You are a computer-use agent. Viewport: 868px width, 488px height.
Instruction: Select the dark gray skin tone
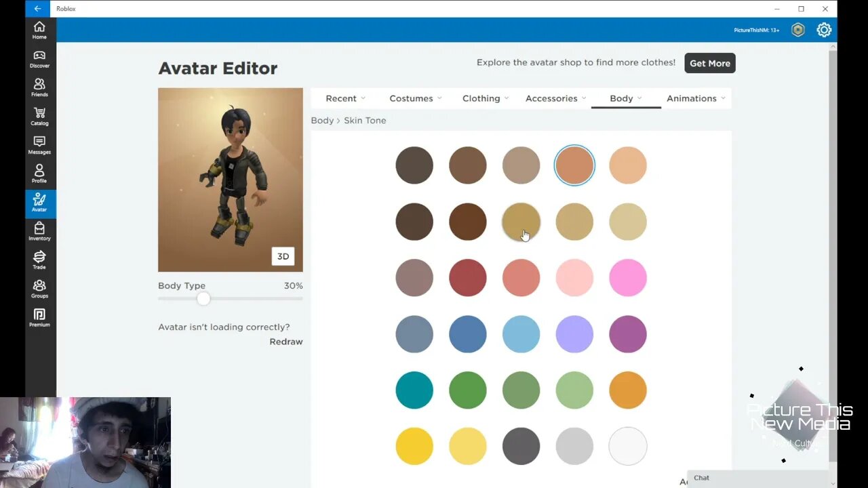521,446
